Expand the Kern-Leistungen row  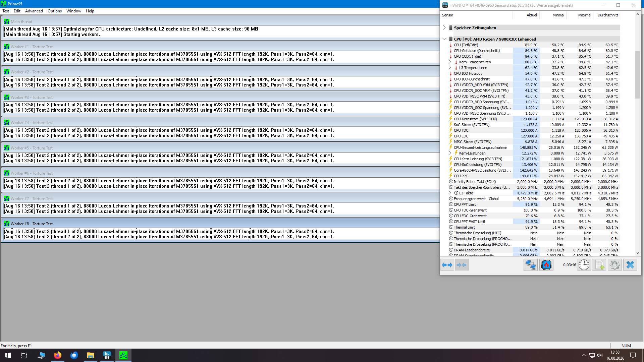[x=450, y=153]
